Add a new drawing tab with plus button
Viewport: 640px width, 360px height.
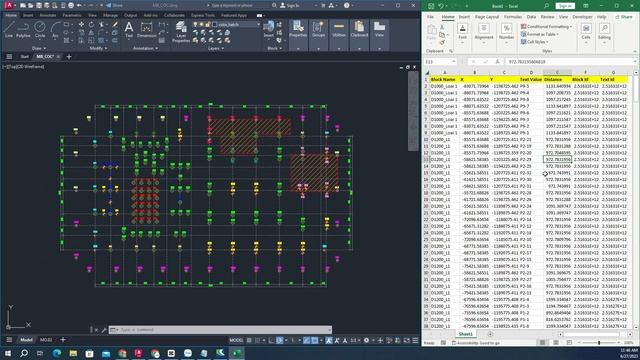pyautogui.click(x=69, y=57)
